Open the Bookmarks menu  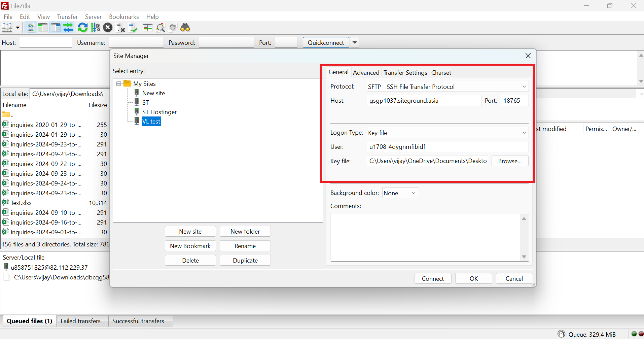pos(124,17)
